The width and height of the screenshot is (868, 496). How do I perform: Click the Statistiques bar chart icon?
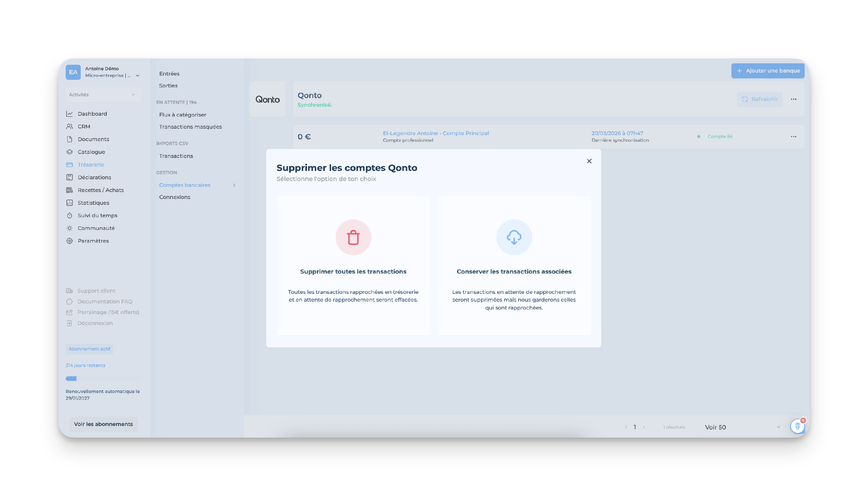[69, 203]
